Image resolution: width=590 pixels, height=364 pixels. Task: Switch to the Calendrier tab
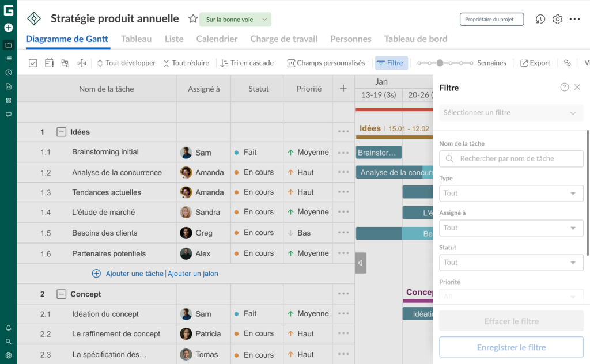[x=217, y=39]
